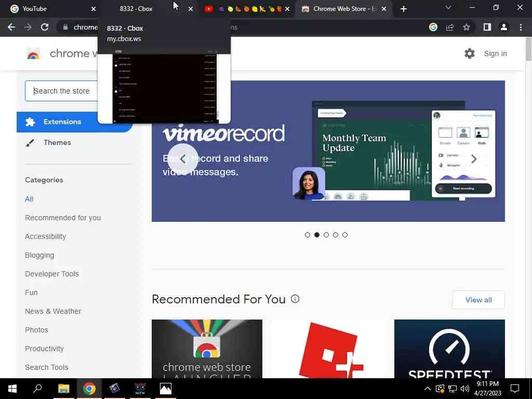
Task: Open the Vimeo Record banner
Action: click(x=328, y=151)
